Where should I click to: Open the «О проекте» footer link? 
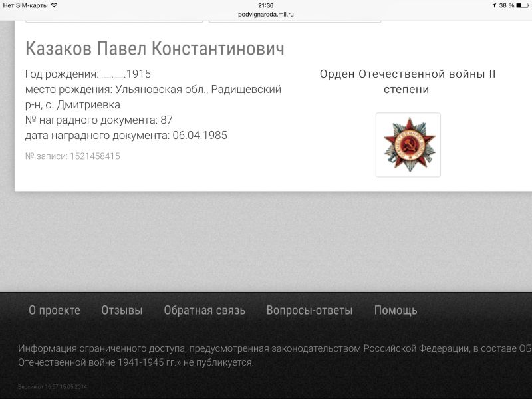click(x=54, y=310)
